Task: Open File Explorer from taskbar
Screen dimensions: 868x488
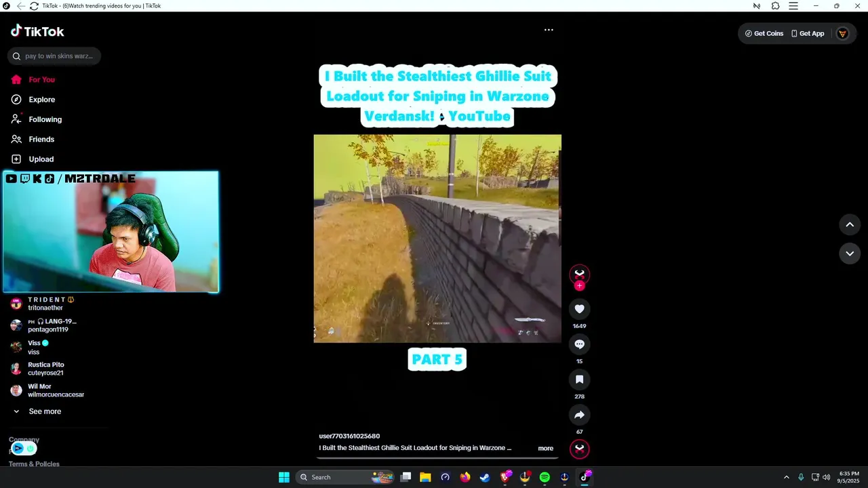Action: [425, 477]
